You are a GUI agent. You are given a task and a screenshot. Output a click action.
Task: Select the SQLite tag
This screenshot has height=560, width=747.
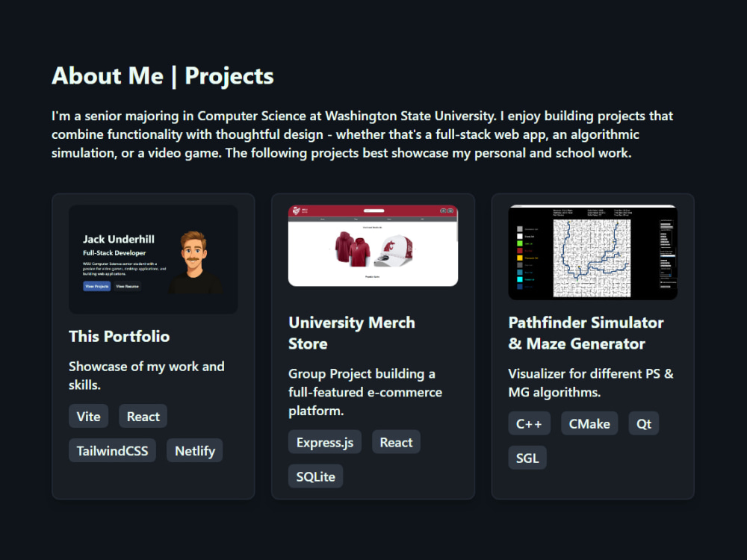point(316,476)
